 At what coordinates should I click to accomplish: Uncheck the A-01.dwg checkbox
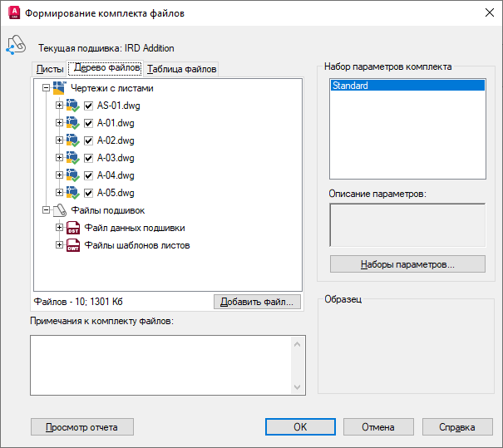click(88, 123)
